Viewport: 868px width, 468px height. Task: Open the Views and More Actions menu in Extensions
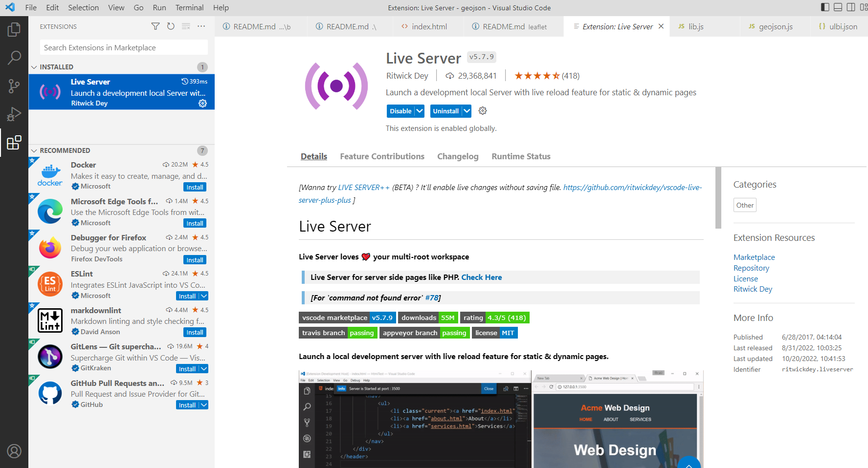click(201, 26)
